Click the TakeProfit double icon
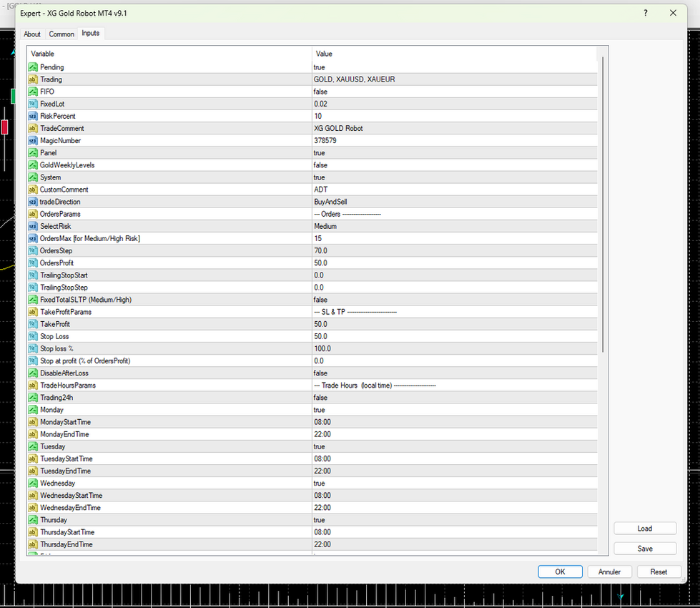The image size is (700, 608). (x=33, y=324)
